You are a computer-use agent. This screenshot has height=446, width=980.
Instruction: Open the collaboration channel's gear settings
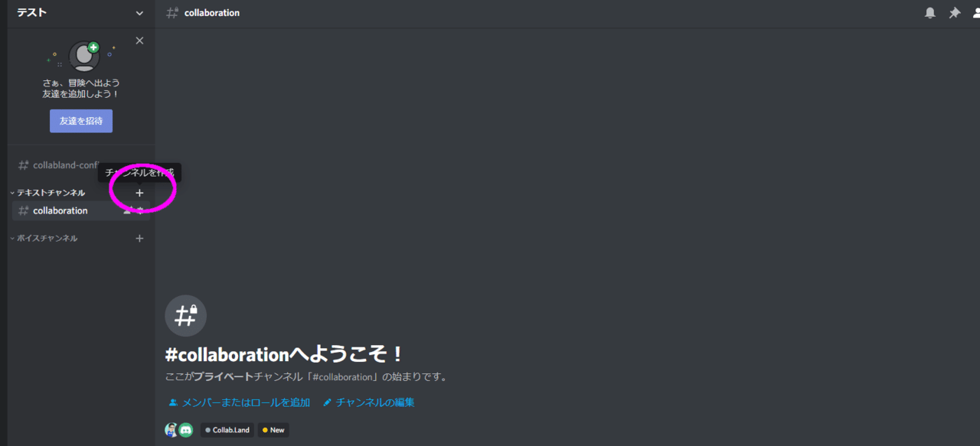tap(140, 210)
